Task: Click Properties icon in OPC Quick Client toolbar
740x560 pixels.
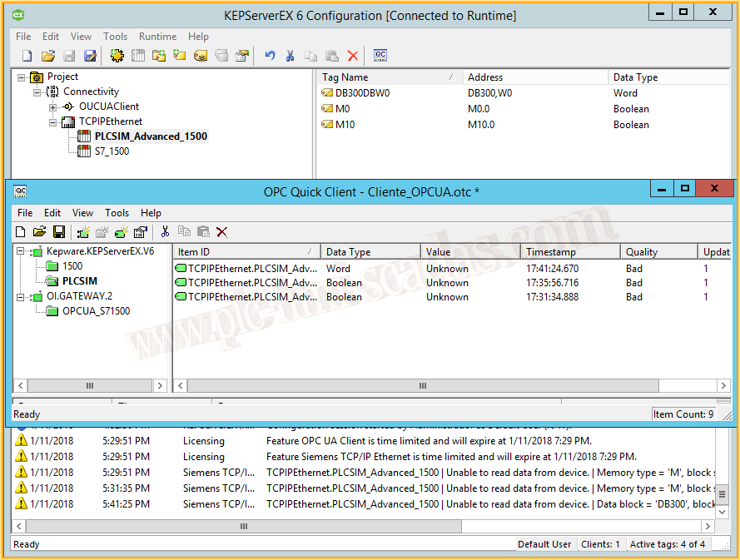Action: 141,232
